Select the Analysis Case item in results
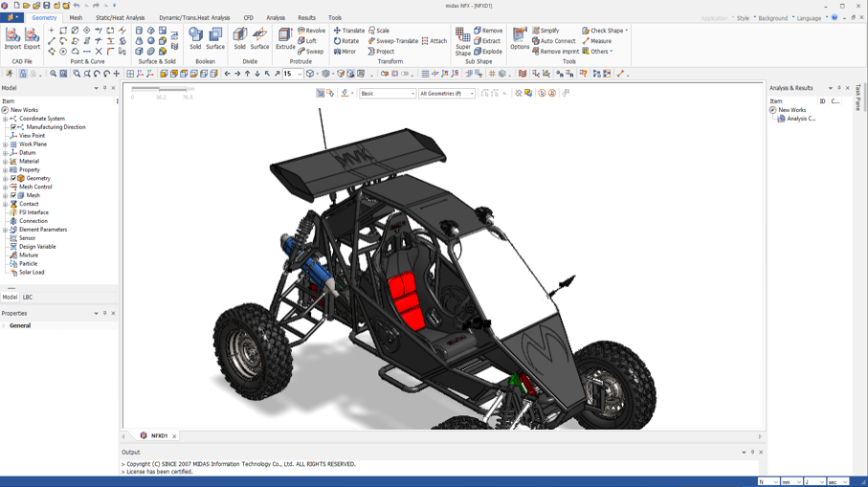 [x=801, y=119]
